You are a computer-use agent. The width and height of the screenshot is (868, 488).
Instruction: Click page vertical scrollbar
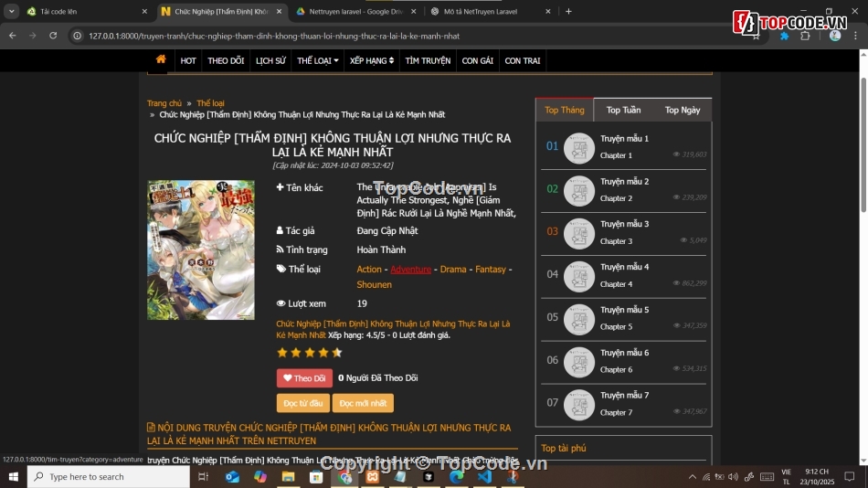click(863, 144)
